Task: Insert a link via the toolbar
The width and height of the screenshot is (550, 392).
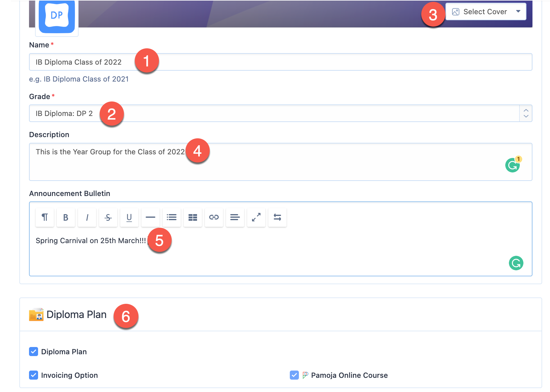Action: 214,217
